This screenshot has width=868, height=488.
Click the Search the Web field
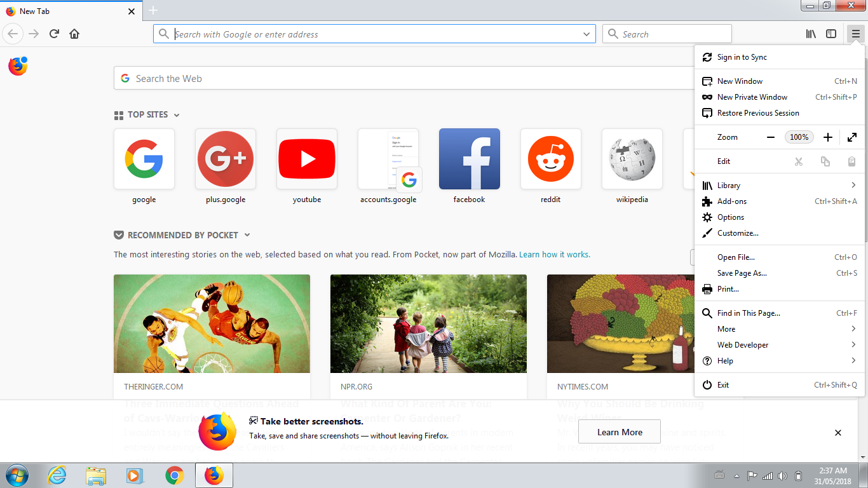click(404, 78)
